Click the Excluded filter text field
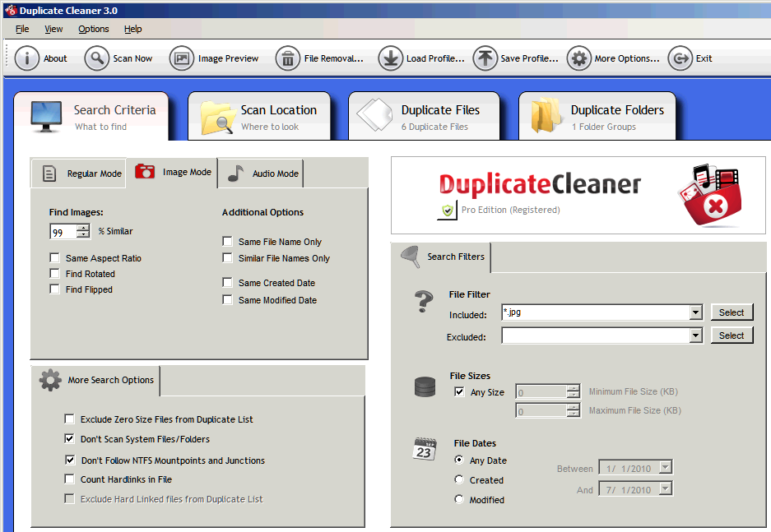The width and height of the screenshot is (771, 532). coord(596,335)
